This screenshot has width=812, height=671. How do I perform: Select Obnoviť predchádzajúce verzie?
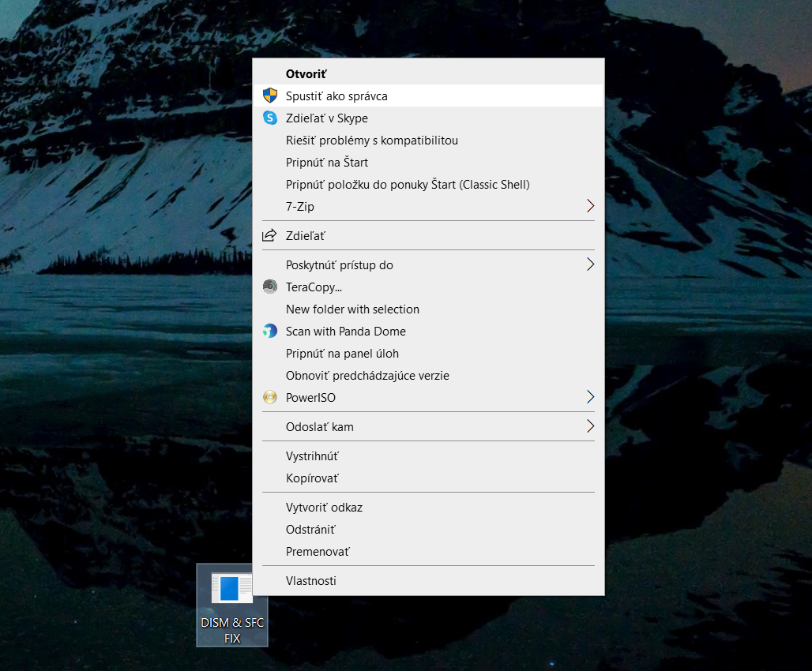(x=367, y=376)
